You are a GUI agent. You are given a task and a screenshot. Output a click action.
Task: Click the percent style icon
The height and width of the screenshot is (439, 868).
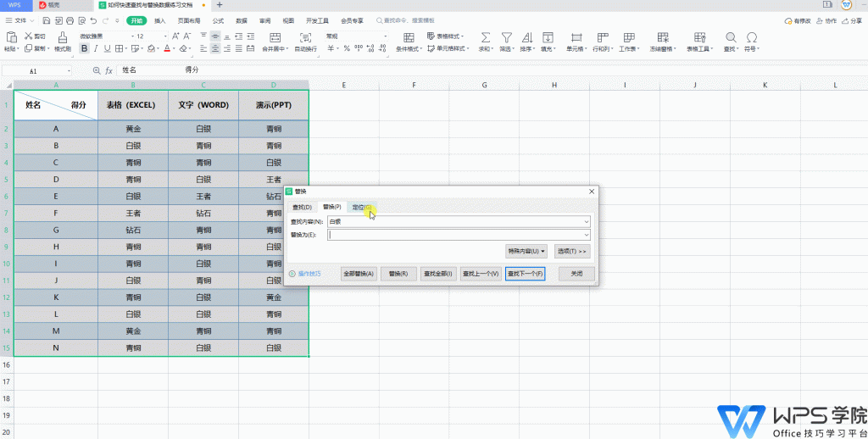pyautogui.click(x=347, y=48)
